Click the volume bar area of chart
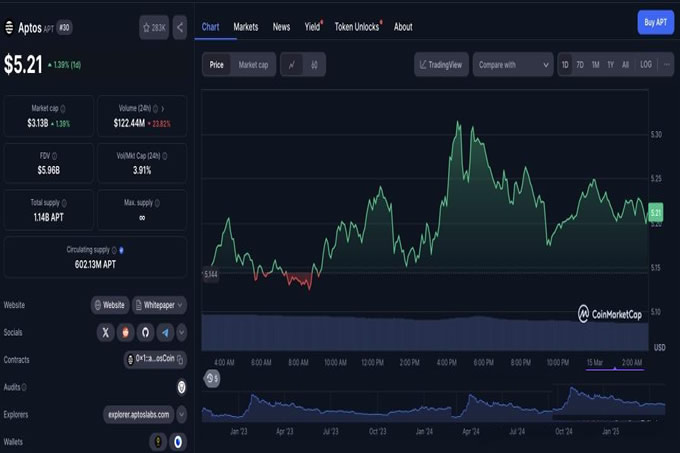 click(425, 332)
